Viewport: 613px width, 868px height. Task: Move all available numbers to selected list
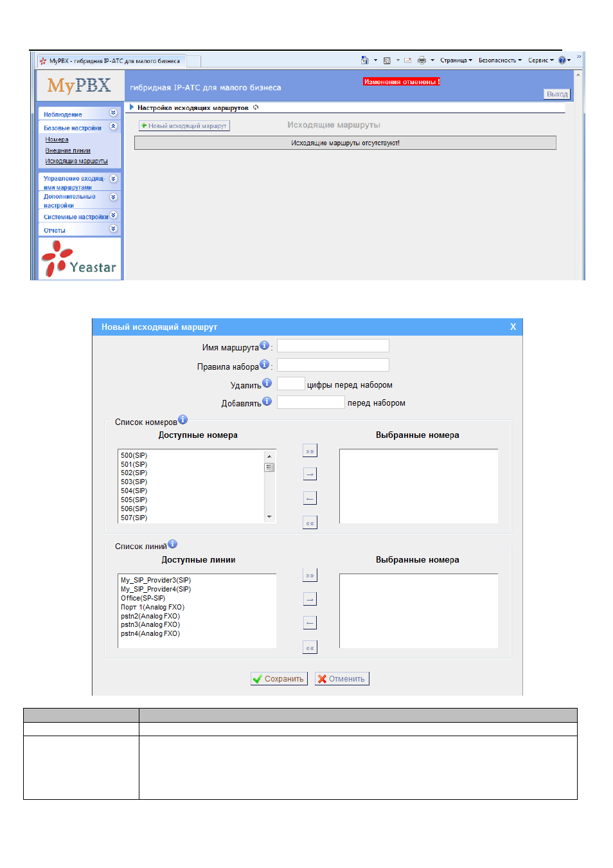[x=310, y=451]
